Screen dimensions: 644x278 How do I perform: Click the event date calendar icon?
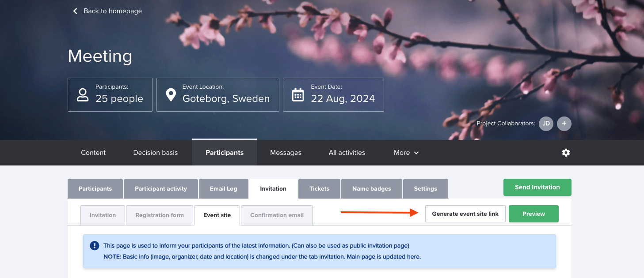pyautogui.click(x=298, y=95)
